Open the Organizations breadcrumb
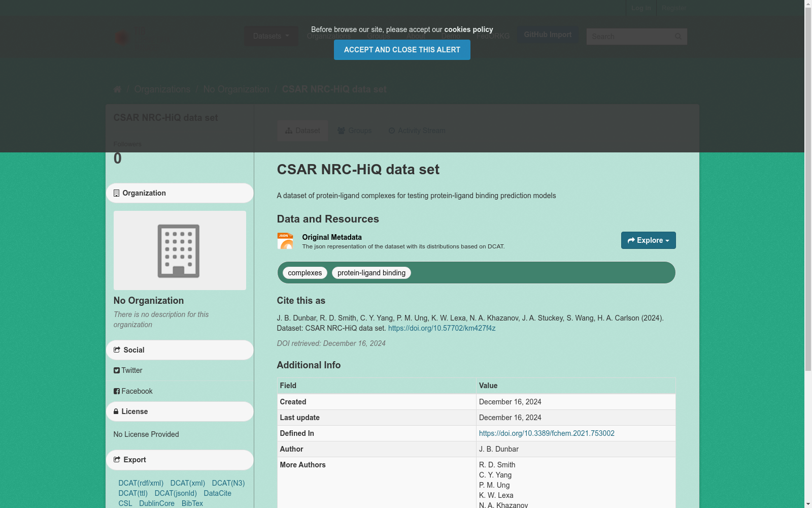This screenshot has height=508, width=812. (162, 89)
